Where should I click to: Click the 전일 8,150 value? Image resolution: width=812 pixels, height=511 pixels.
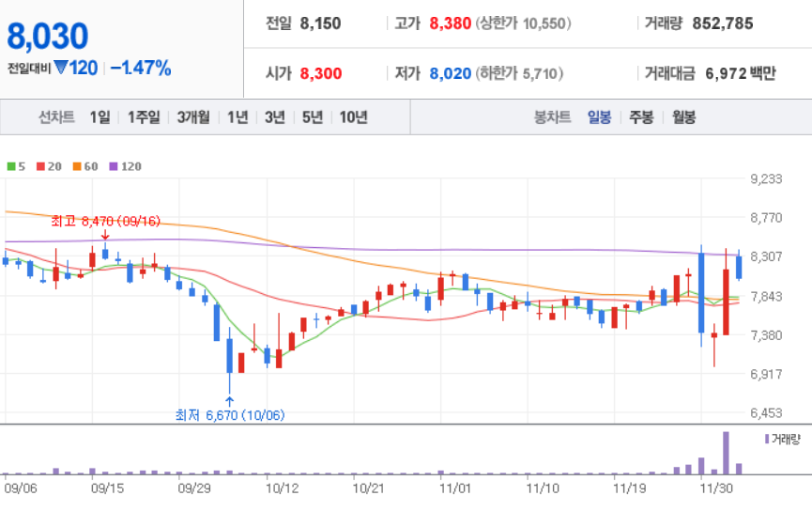tap(320, 23)
